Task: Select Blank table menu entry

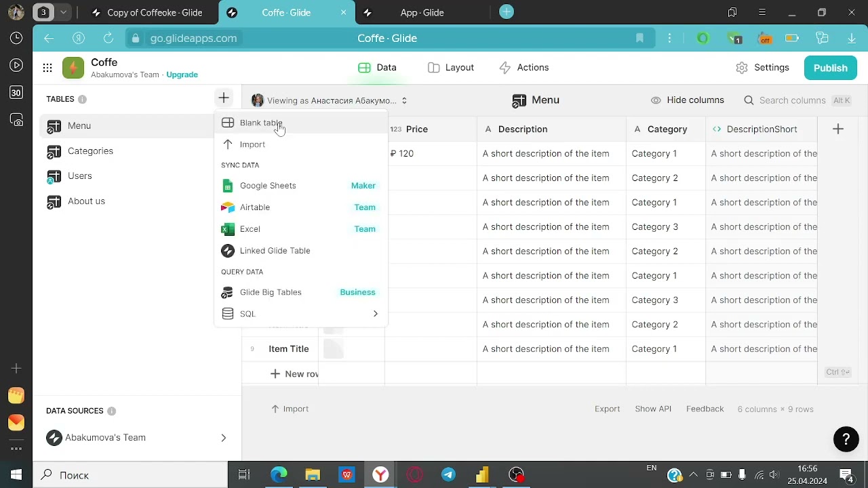Action: pos(300,123)
